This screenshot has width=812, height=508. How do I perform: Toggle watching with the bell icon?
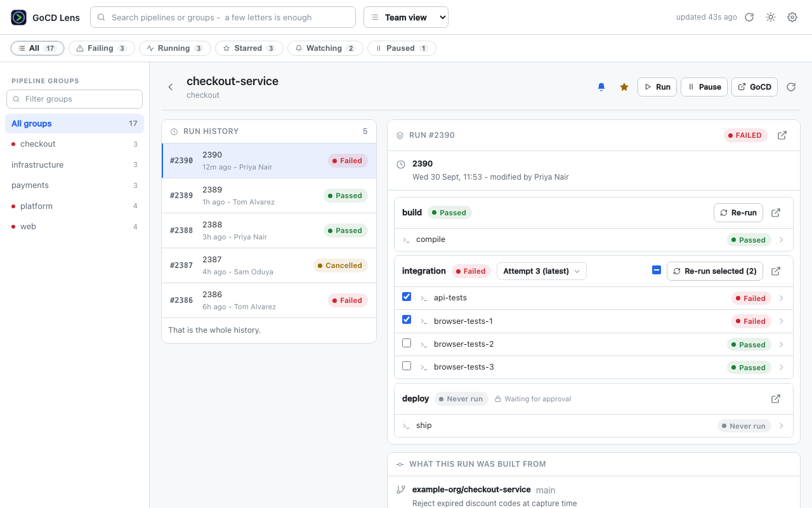pyautogui.click(x=601, y=87)
